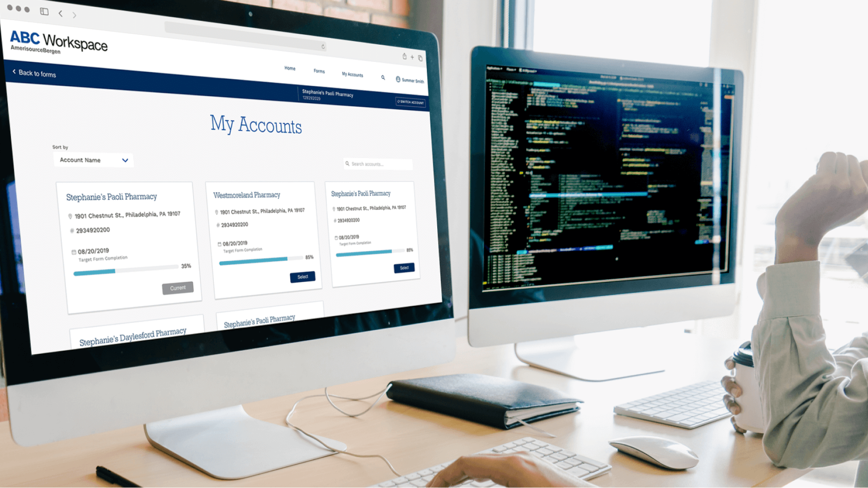Click the My Accounts navigation tab
The height and width of the screenshot is (488, 868).
pos(352,74)
